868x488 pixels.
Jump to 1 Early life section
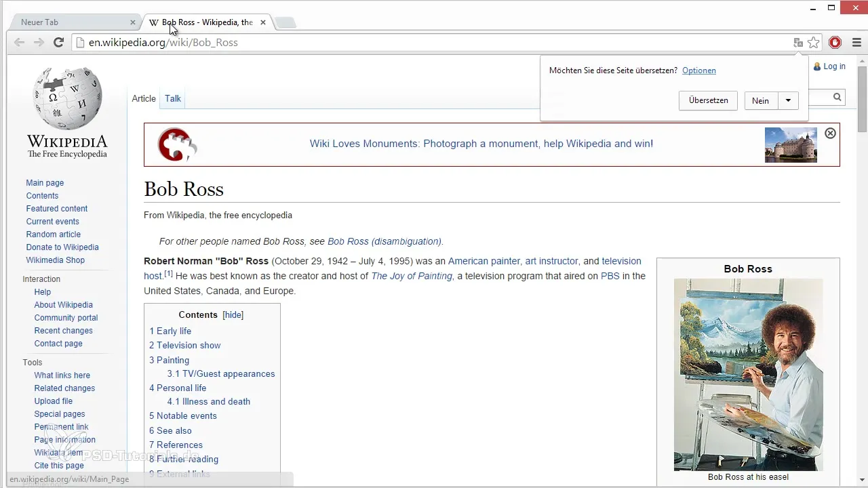pyautogui.click(x=170, y=331)
